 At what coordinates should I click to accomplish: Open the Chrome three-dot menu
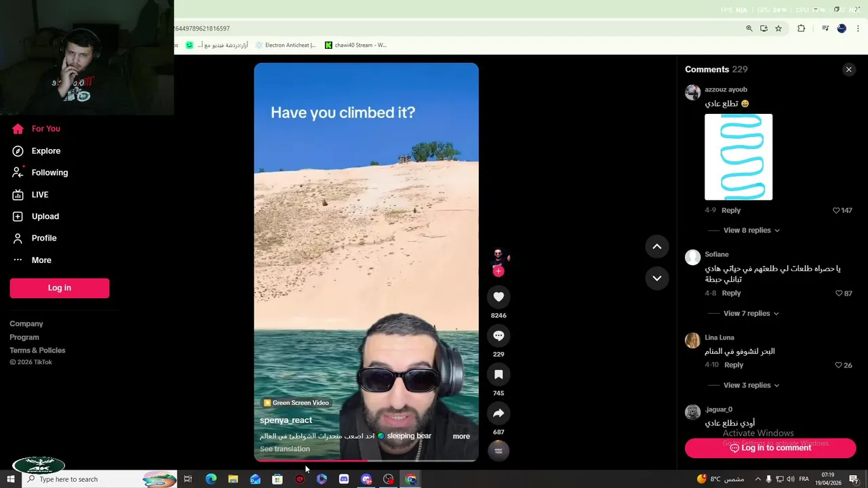[858, 28]
